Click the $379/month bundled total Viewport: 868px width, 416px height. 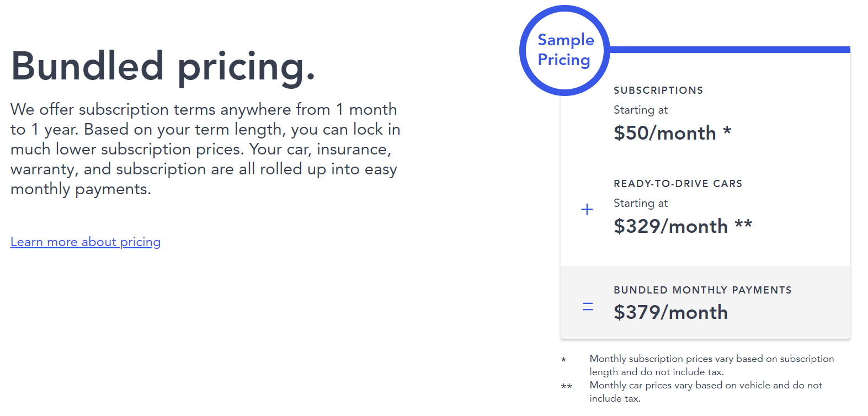[670, 313]
